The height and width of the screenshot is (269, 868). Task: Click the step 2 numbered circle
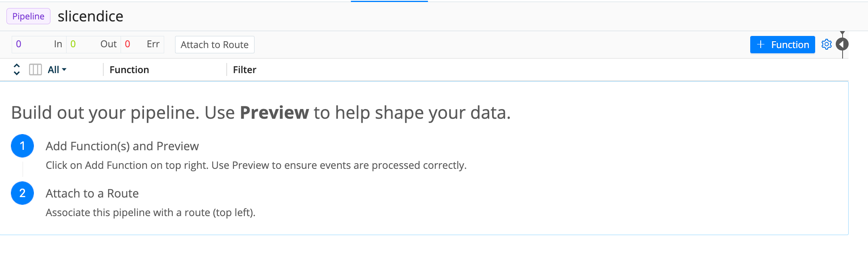pyautogui.click(x=22, y=193)
